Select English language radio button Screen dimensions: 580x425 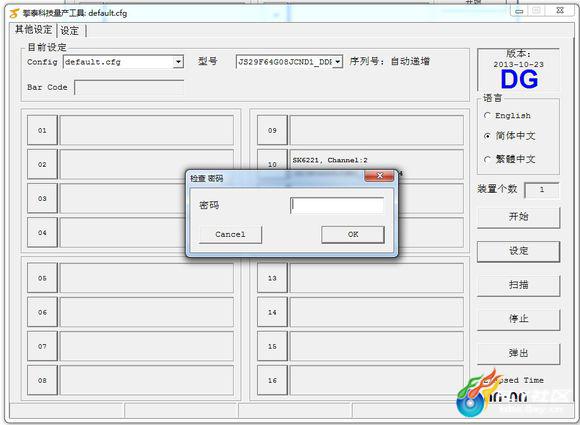pos(487,116)
